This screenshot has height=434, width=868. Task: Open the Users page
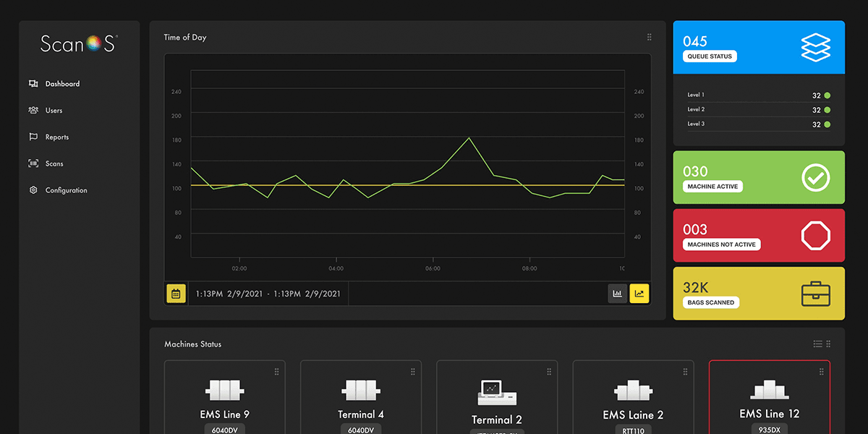click(x=54, y=111)
